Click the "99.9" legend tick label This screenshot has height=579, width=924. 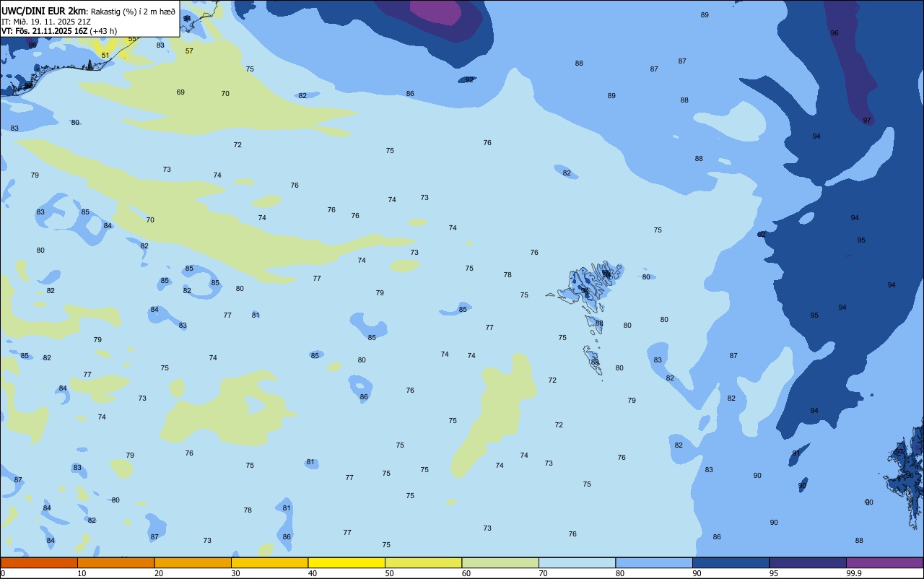coord(855,573)
